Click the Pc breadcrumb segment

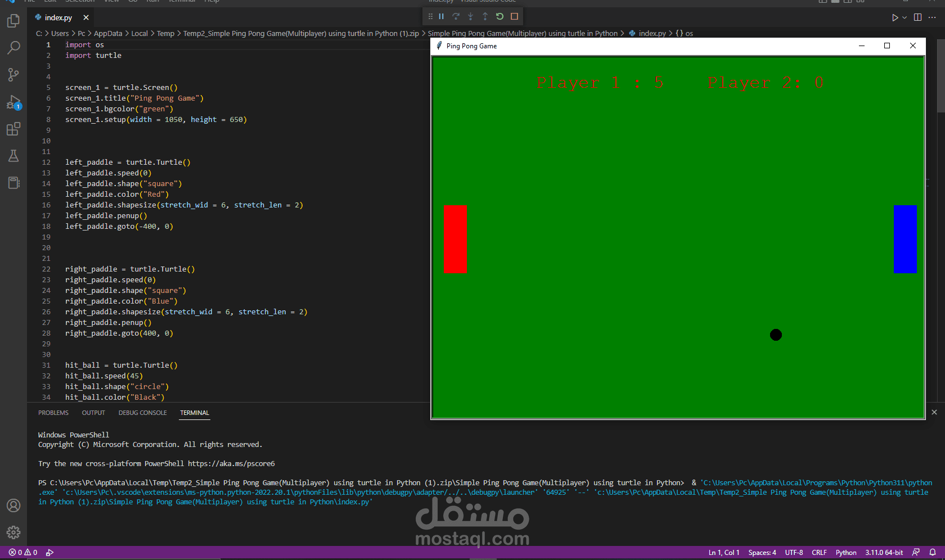[82, 34]
